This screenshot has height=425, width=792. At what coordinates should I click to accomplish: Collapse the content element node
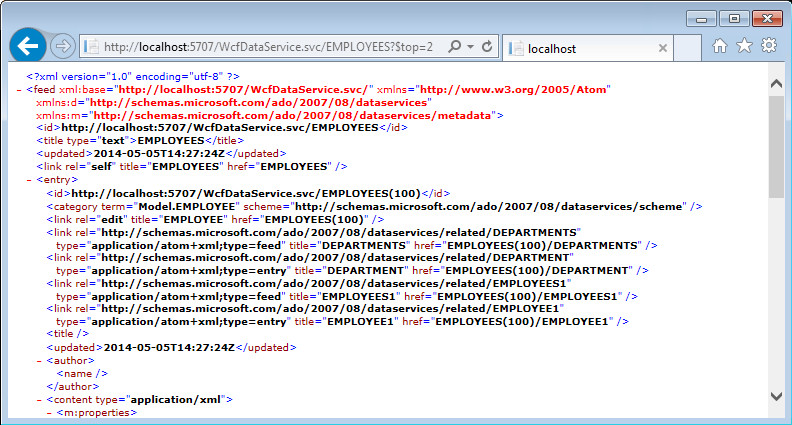tap(39, 400)
